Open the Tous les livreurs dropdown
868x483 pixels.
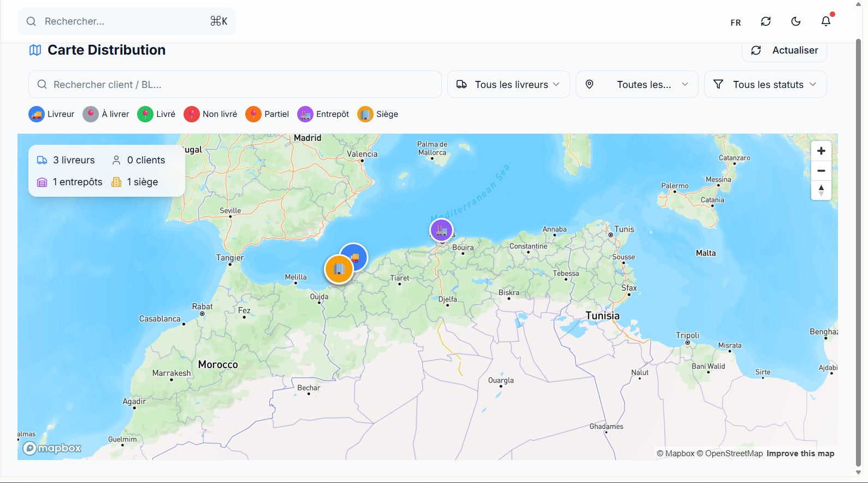508,85
